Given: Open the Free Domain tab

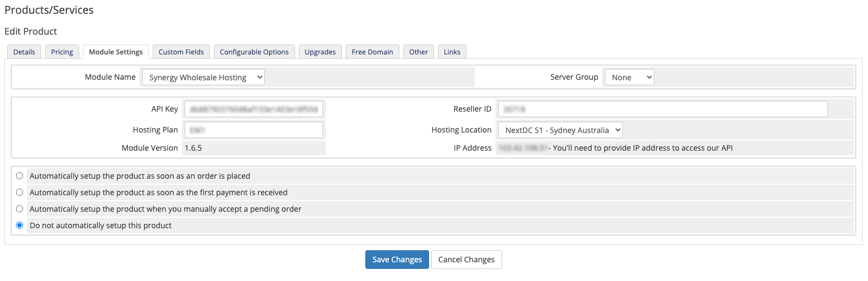Looking at the screenshot, I should point(372,52).
